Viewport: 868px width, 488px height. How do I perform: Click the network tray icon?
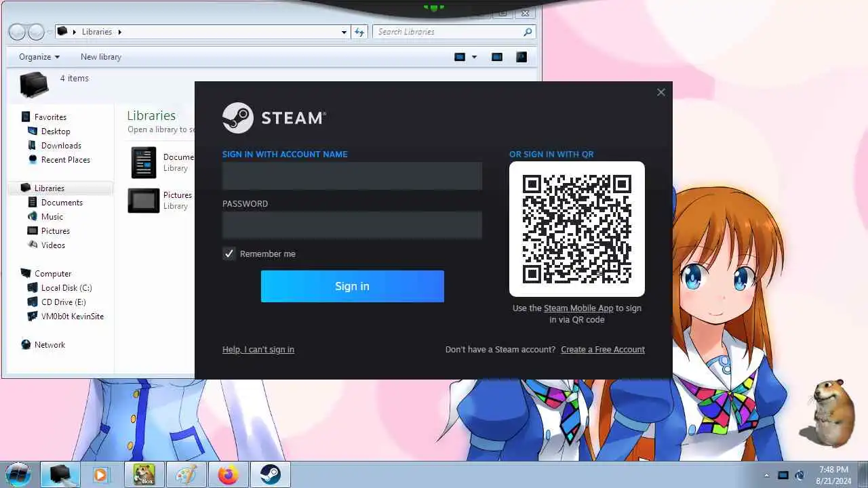tap(783, 476)
